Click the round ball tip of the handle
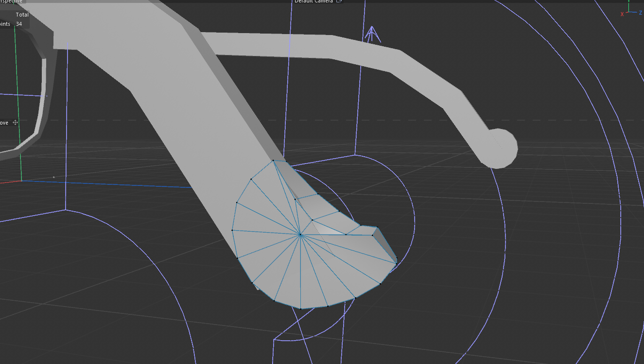The width and height of the screenshot is (644, 364). pos(501,148)
